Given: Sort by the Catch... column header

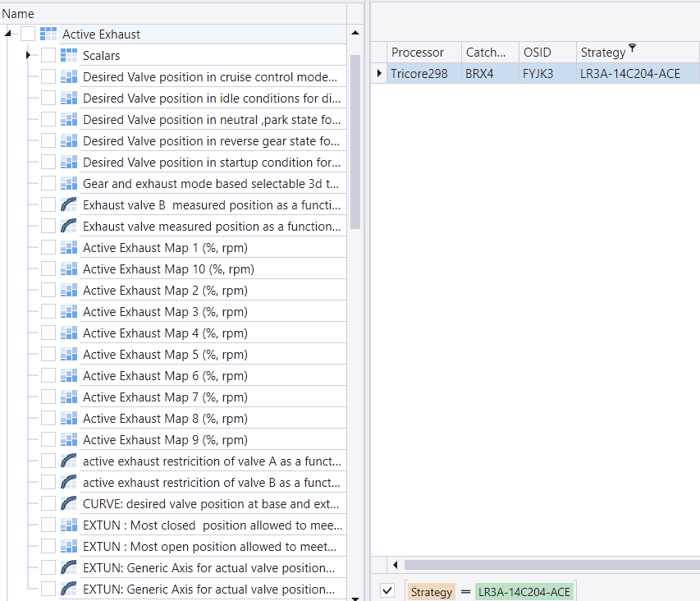Looking at the screenshot, I should click(490, 53).
